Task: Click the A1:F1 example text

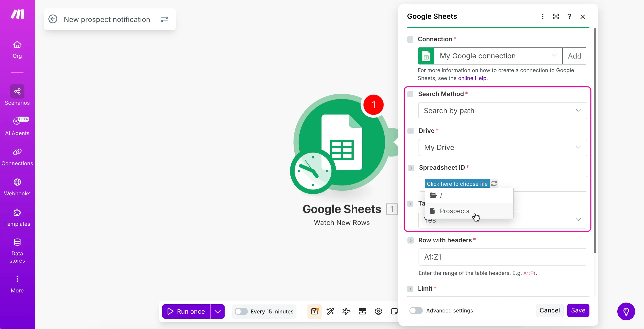Action: (529, 273)
